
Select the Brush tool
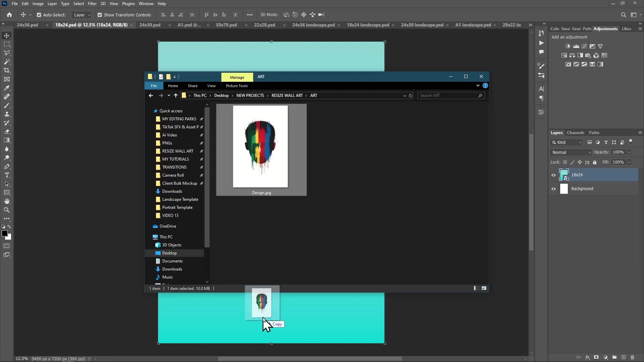[7, 105]
